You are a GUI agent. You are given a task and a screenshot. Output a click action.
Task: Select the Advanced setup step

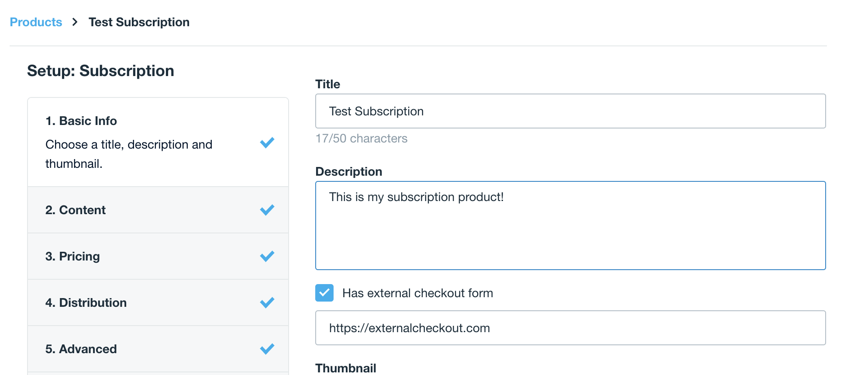pyautogui.click(x=81, y=349)
